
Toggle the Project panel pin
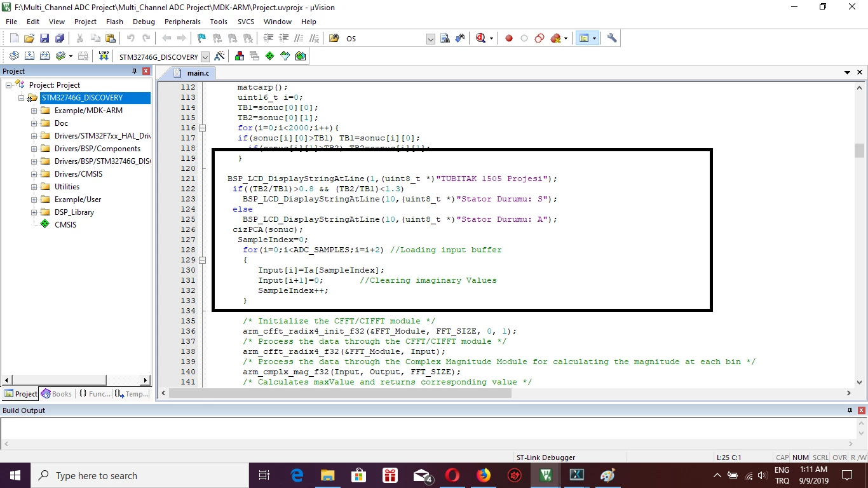[134, 71]
